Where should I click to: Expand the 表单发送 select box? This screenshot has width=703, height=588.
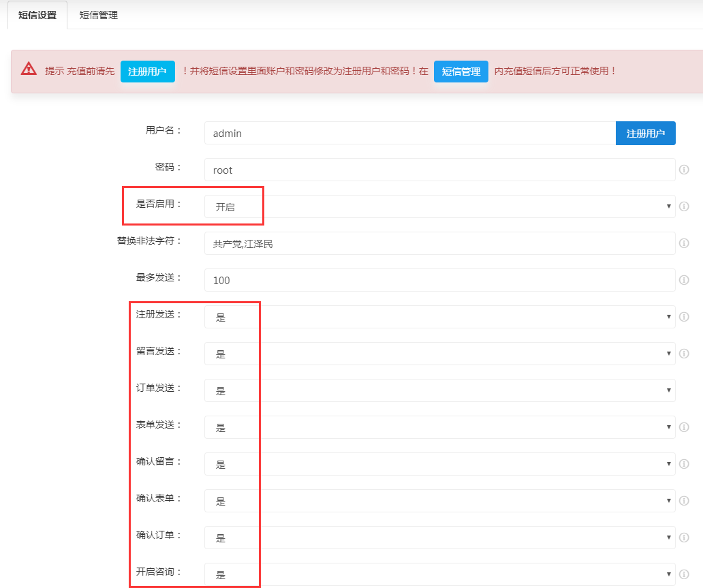click(439, 427)
